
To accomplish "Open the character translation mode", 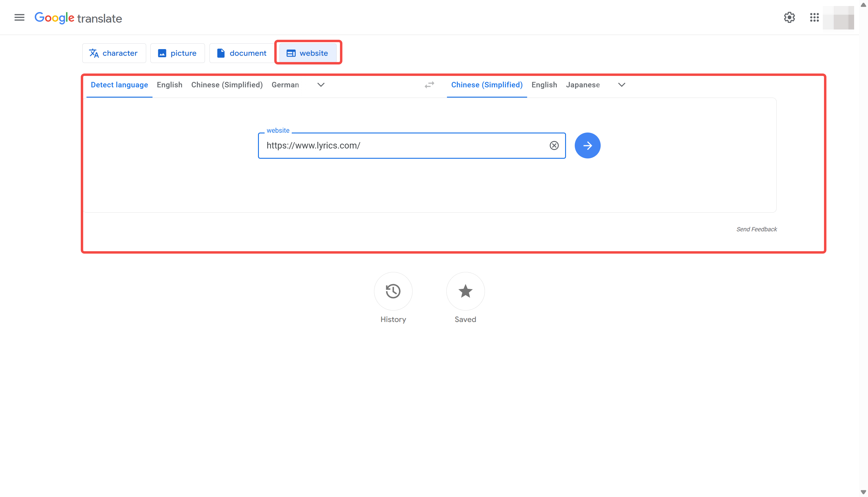I will (x=114, y=53).
